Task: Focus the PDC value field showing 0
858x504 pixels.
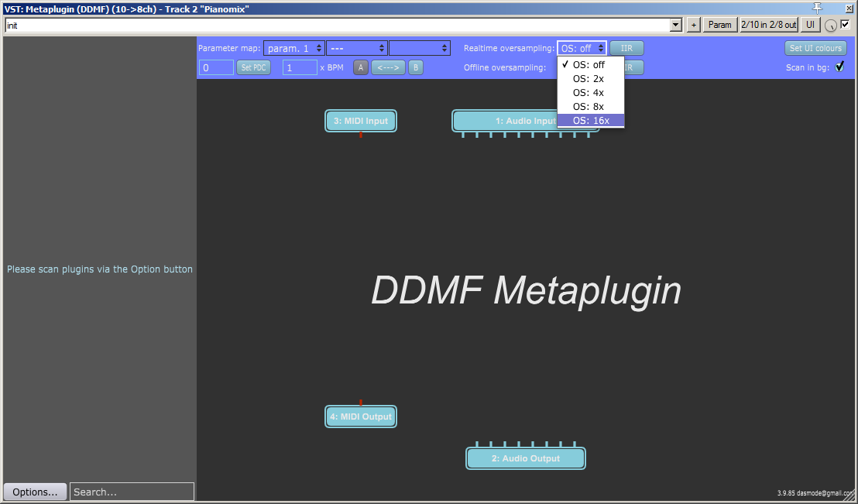Action: point(216,67)
